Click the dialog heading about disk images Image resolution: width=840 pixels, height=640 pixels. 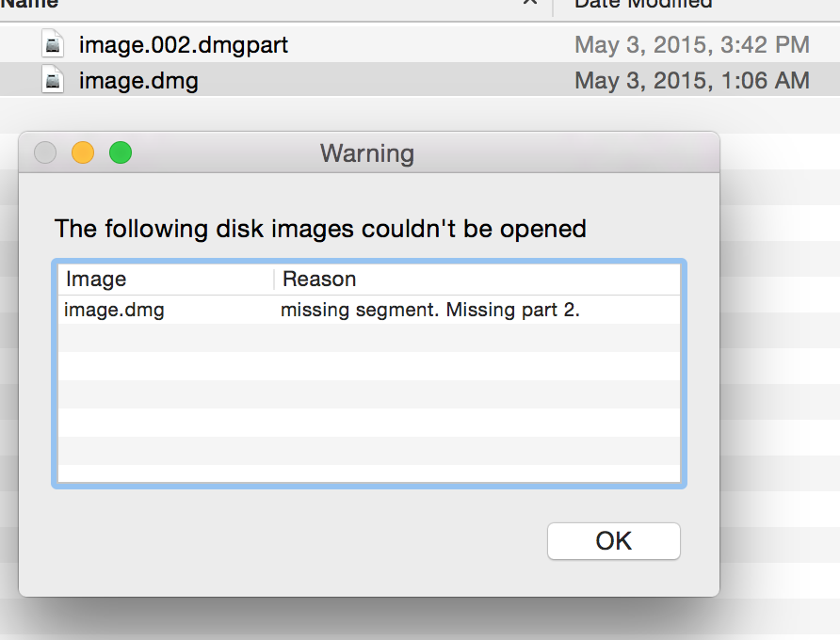320,229
